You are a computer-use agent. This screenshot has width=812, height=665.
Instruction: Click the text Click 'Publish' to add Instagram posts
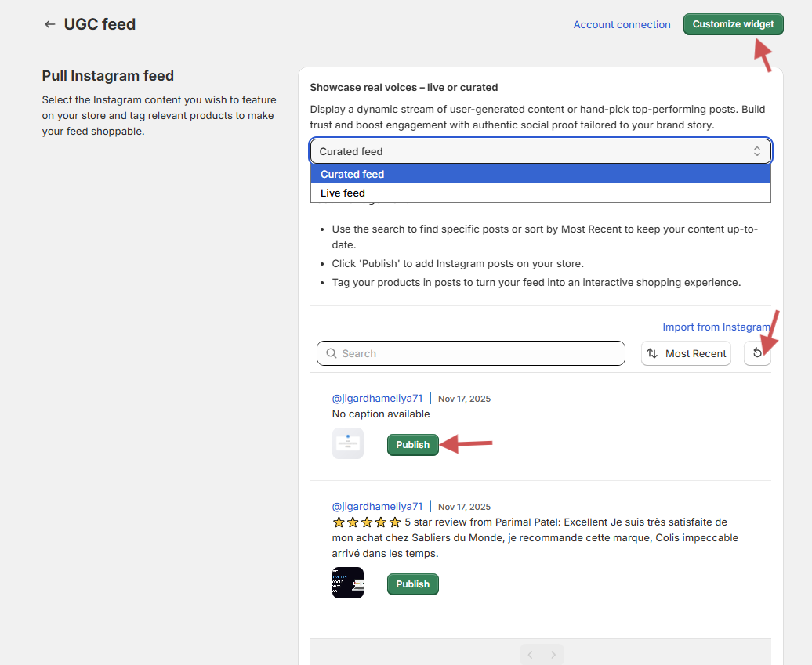458,263
